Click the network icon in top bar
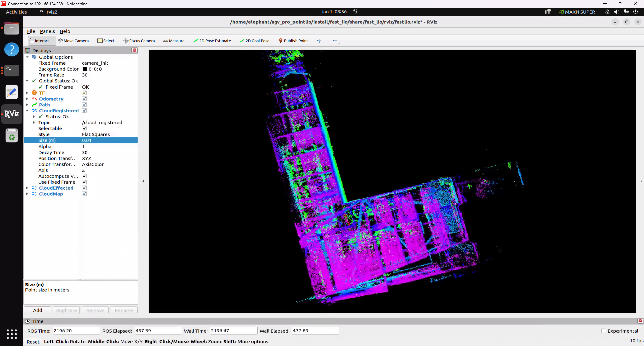 tap(607, 12)
